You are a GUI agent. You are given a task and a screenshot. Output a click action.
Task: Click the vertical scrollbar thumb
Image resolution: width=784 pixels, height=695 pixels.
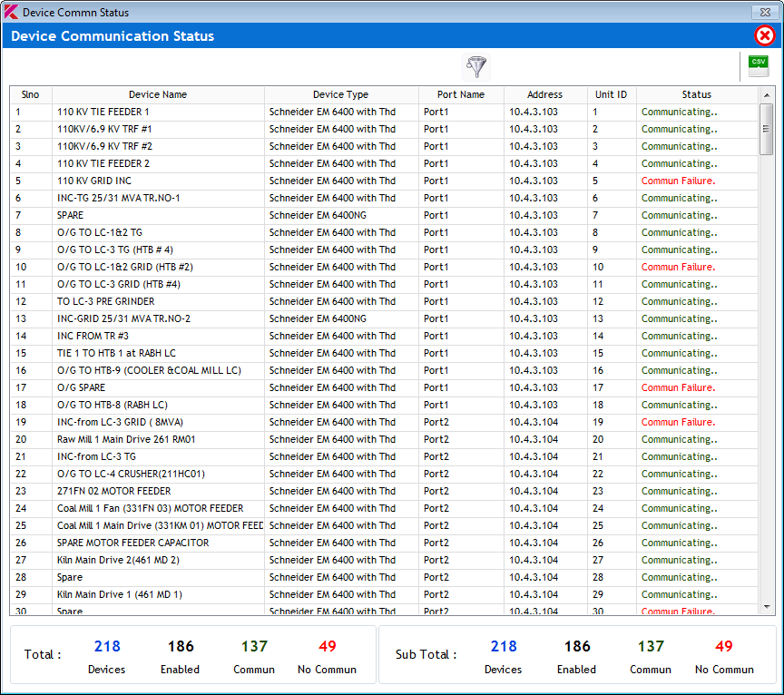click(x=766, y=129)
